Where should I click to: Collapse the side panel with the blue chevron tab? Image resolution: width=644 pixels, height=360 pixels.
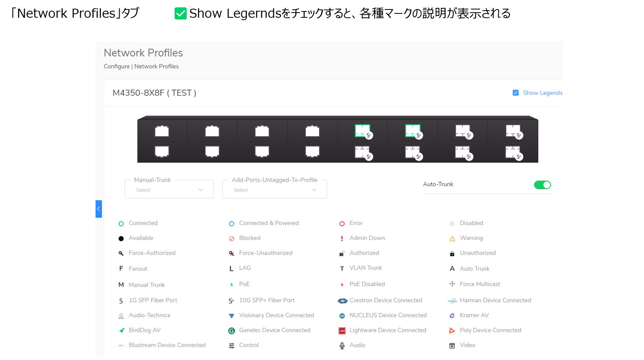pyautogui.click(x=99, y=209)
